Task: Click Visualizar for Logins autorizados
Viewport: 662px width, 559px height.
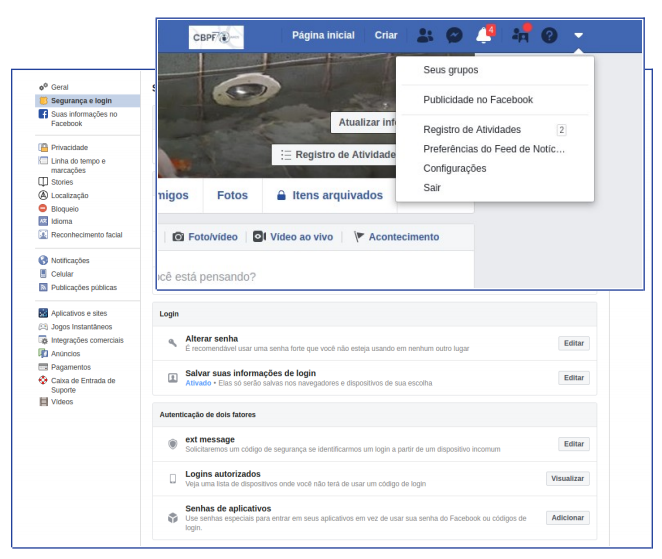Action: click(x=567, y=478)
